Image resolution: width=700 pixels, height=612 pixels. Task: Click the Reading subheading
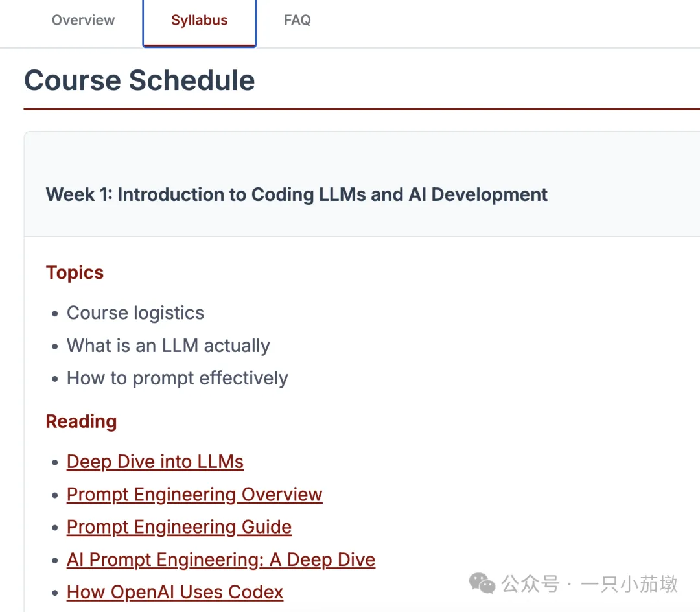click(x=81, y=421)
